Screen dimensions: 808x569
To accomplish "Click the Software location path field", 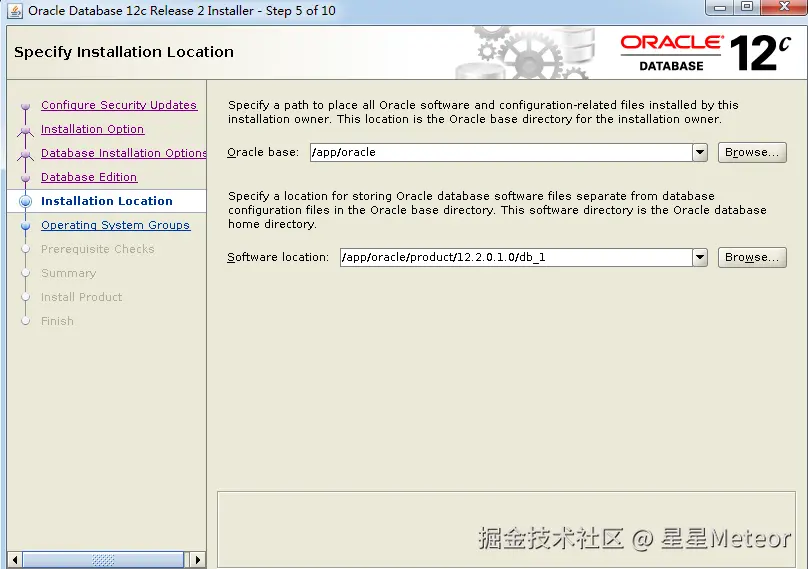I will pos(516,257).
